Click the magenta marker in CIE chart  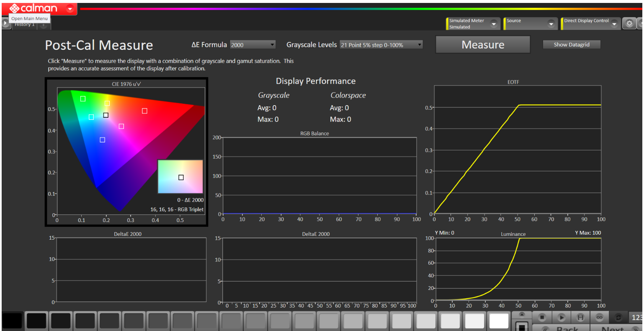coord(121,126)
